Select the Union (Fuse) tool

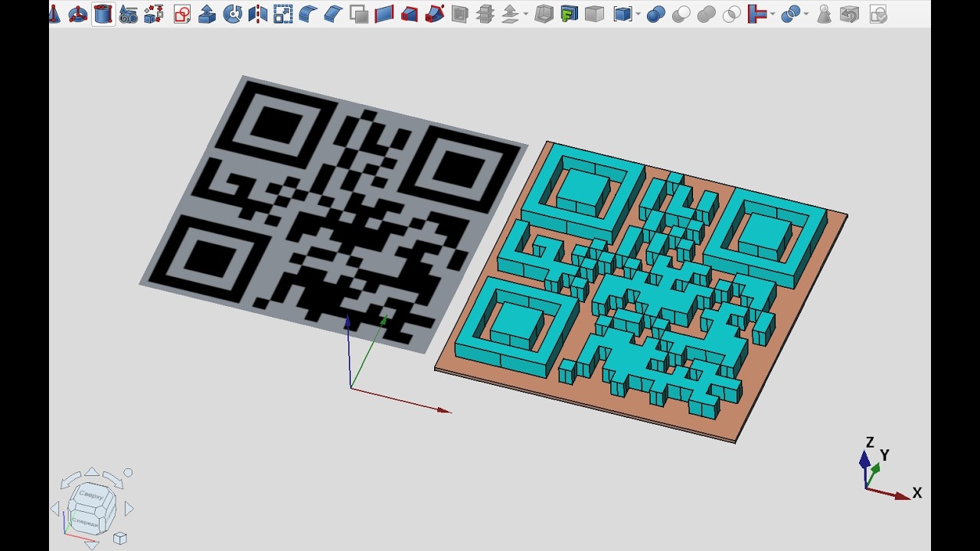coord(707,14)
